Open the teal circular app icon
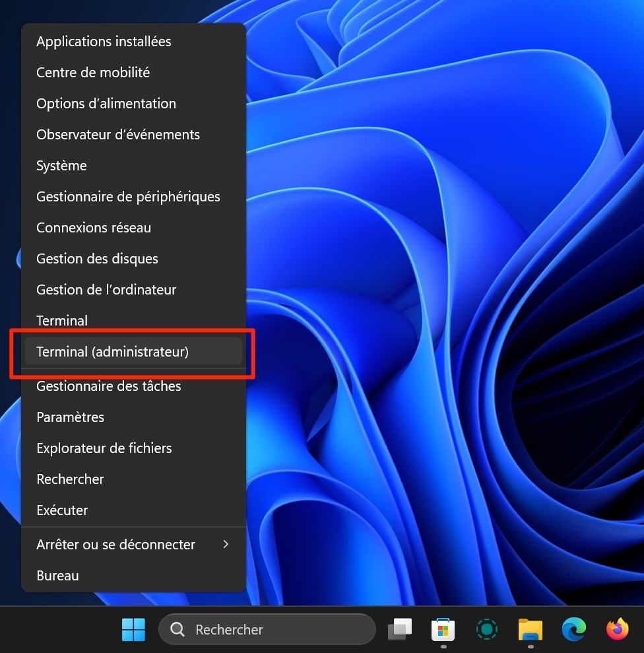The width and height of the screenshot is (644, 653). pyautogui.click(x=487, y=629)
